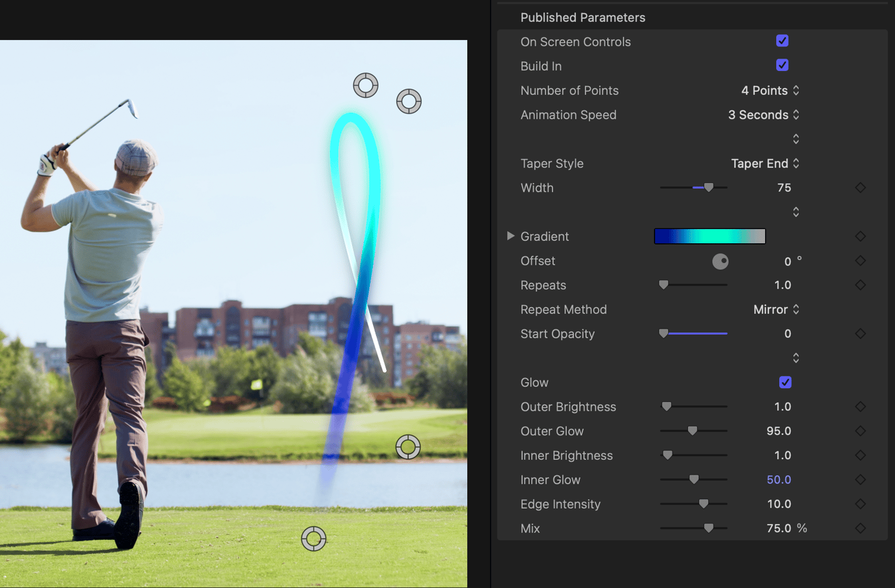895x588 pixels.
Task: Click the Repeats slider handle
Action: point(663,285)
